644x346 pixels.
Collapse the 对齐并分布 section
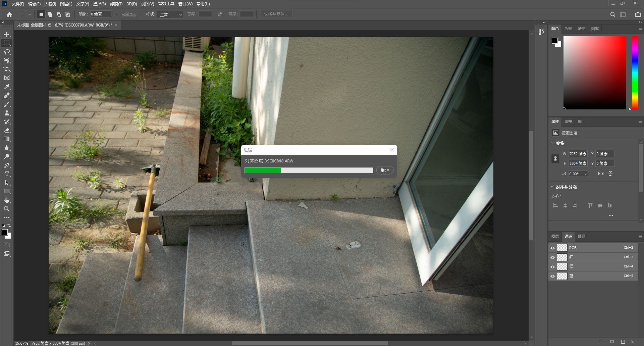552,187
